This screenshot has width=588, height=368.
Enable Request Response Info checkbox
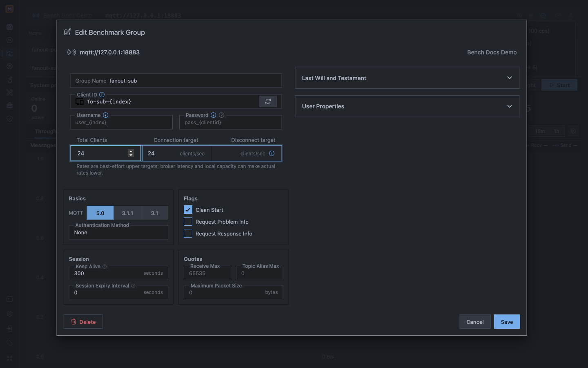click(x=188, y=233)
